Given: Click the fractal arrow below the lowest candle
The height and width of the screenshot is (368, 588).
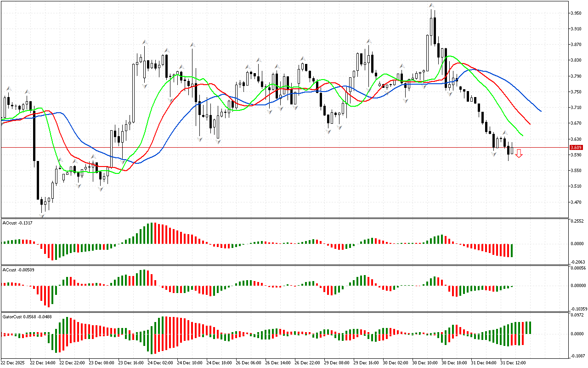Looking at the screenshot, I should click(x=42, y=215).
